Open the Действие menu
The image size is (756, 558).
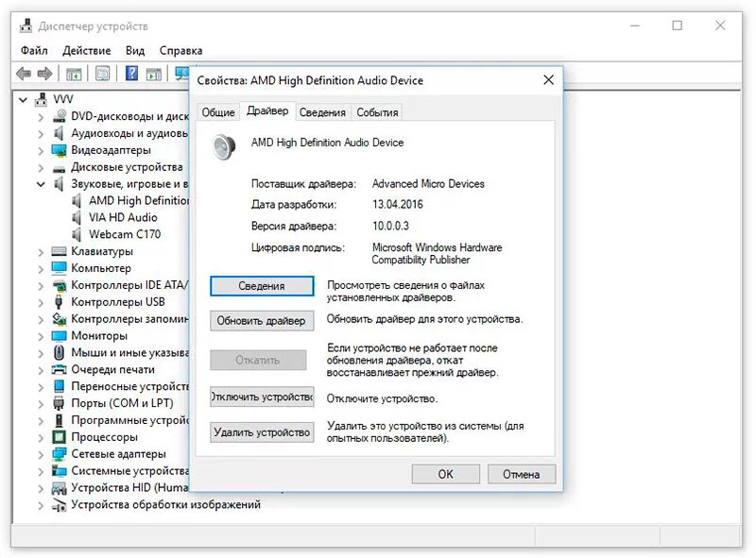click(86, 51)
